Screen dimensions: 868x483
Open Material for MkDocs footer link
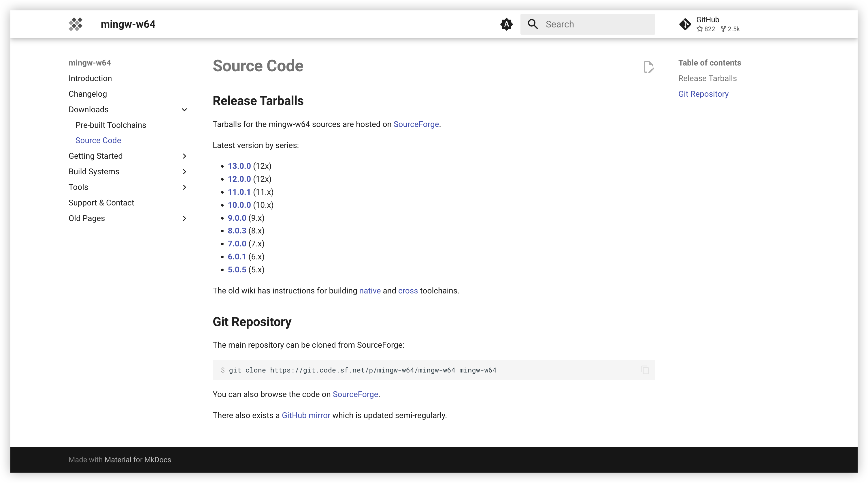(137, 460)
